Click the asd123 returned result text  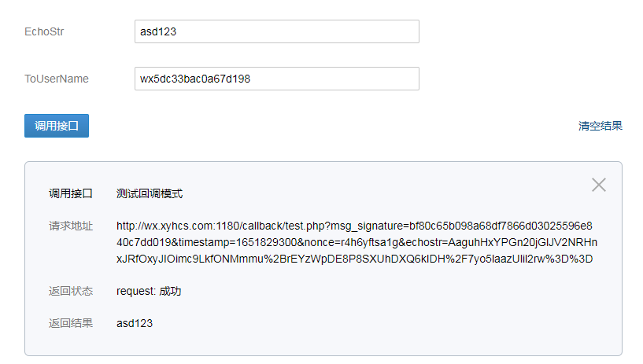[135, 323]
